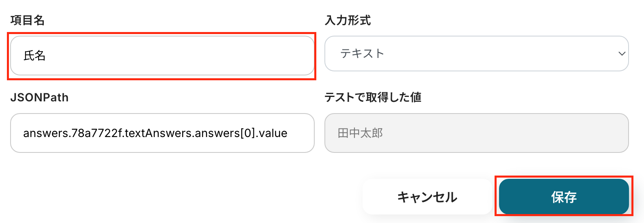Click the answers.78a7722f path text
Screen dimensions: 644x223
coord(73,133)
